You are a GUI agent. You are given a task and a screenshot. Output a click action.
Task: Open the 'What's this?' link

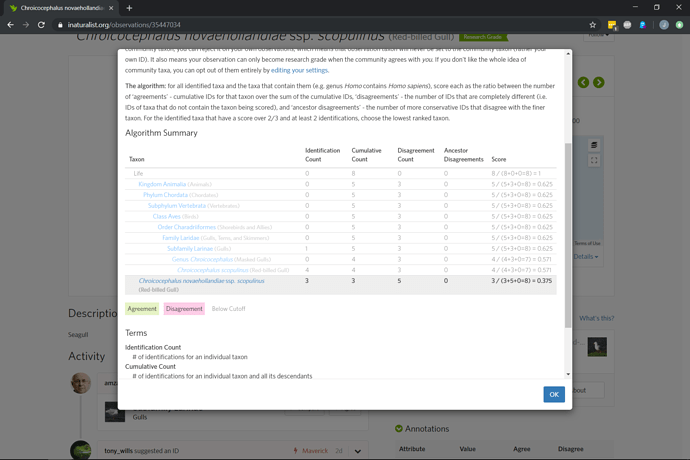tap(596, 318)
